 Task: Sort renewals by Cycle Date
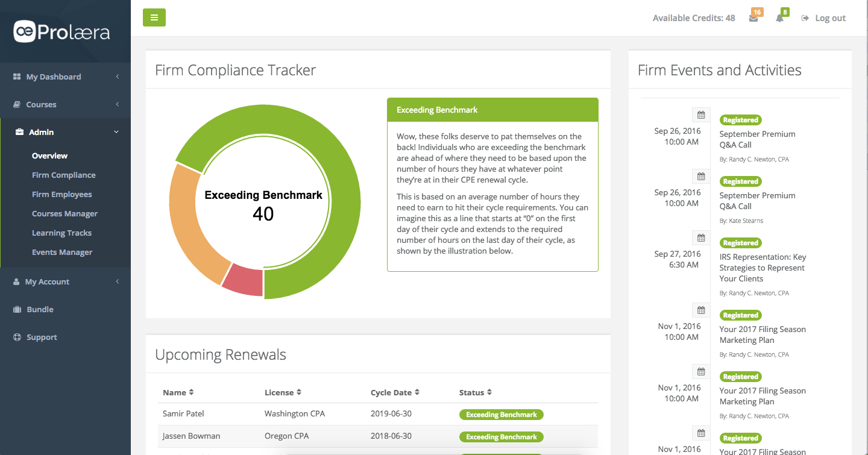(x=394, y=392)
